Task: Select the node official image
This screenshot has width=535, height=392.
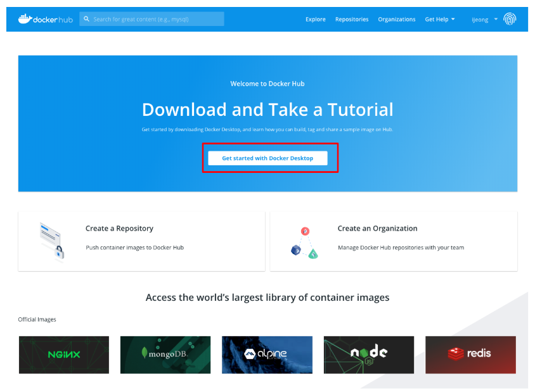Action: click(369, 355)
